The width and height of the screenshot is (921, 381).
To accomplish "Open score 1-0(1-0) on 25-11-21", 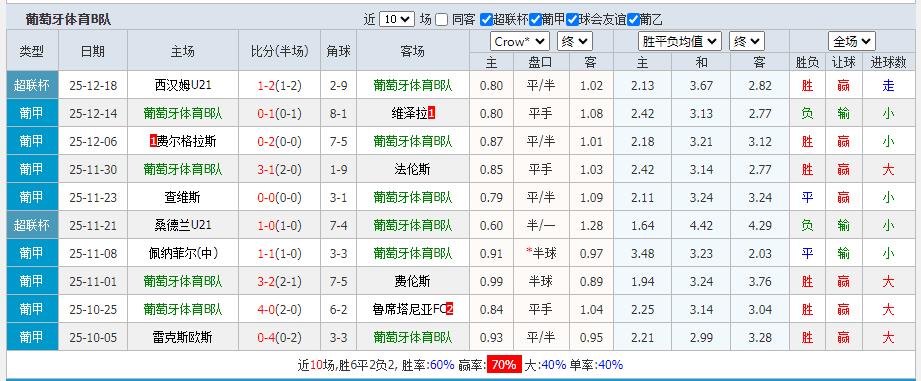I will 280,225.
